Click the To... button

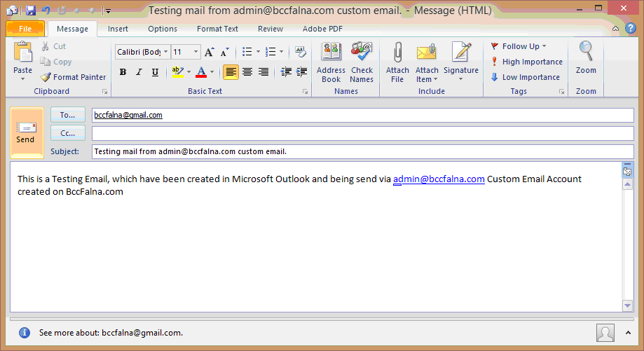[68, 115]
